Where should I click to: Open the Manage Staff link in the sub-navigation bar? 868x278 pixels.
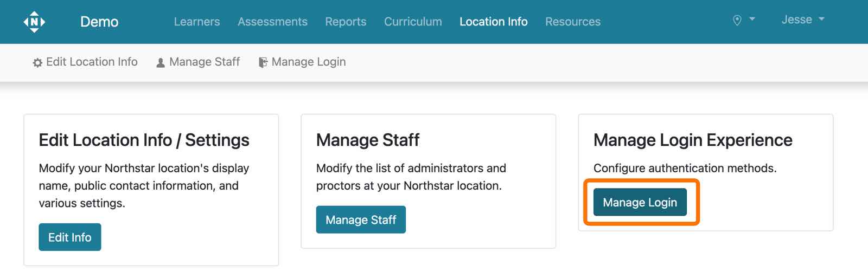[x=205, y=62]
